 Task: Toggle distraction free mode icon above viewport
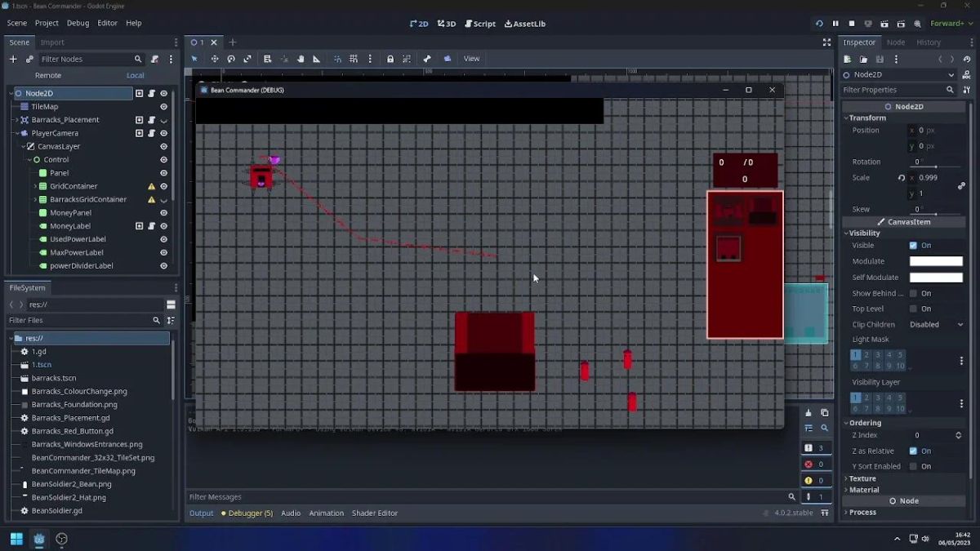pyautogui.click(x=826, y=42)
